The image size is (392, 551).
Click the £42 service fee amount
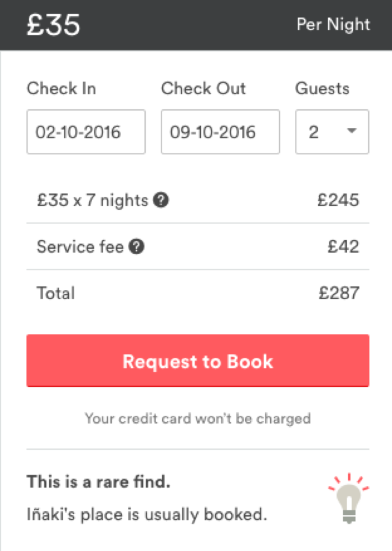coord(343,247)
